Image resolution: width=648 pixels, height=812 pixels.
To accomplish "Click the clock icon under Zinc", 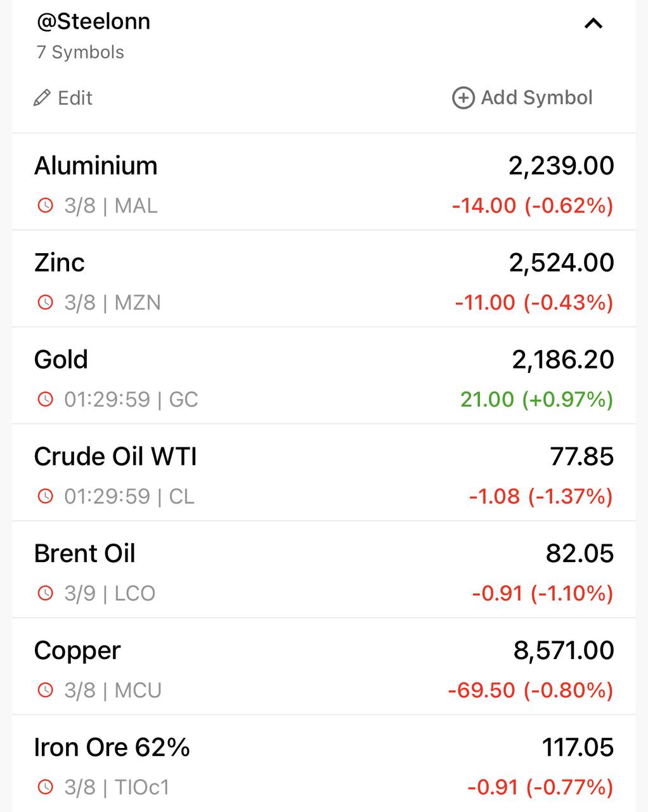I will pos(46,303).
